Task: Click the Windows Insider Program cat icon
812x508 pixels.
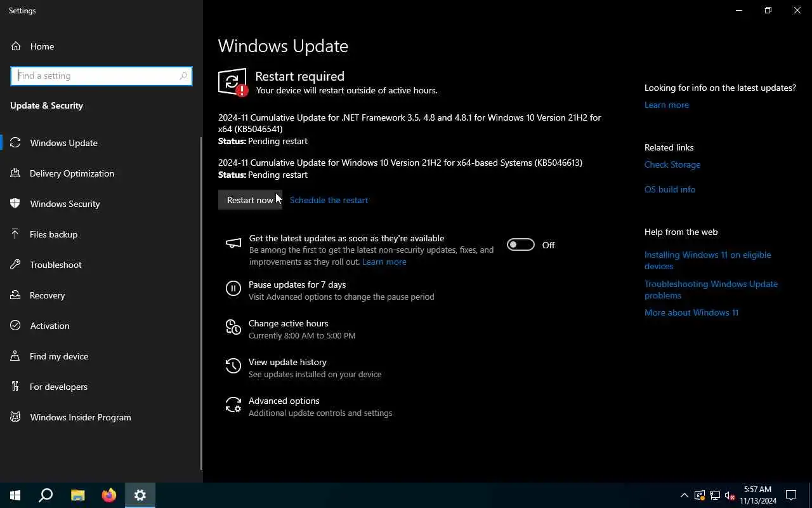Action: (16, 417)
